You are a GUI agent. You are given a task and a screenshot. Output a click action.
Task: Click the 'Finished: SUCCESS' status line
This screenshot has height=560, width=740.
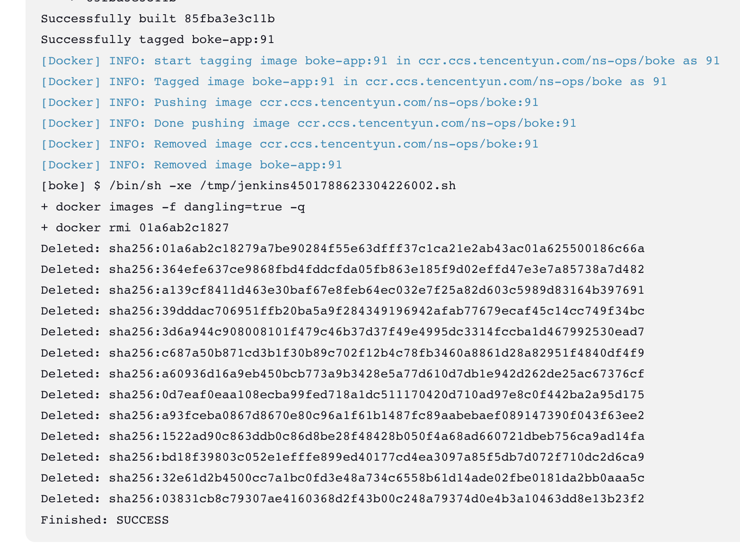pos(105,520)
